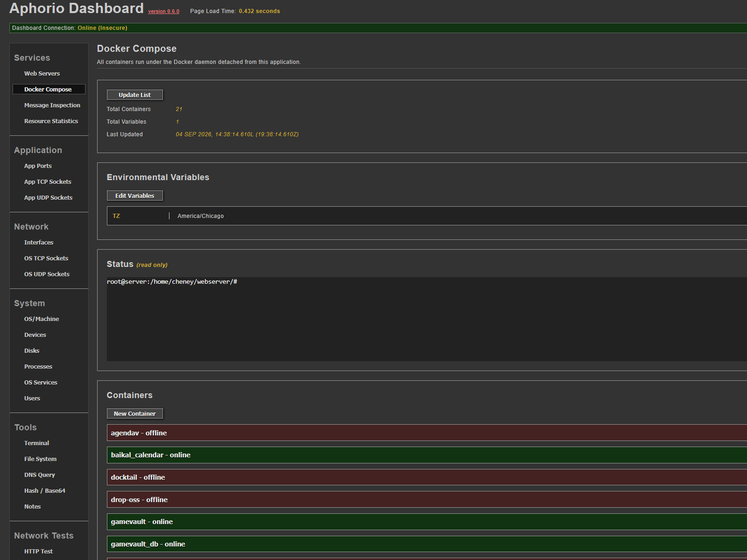Viewport: 747px width, 560px height.
Task: Click the Network Tests sidebar heading
Action: (44, 536)
